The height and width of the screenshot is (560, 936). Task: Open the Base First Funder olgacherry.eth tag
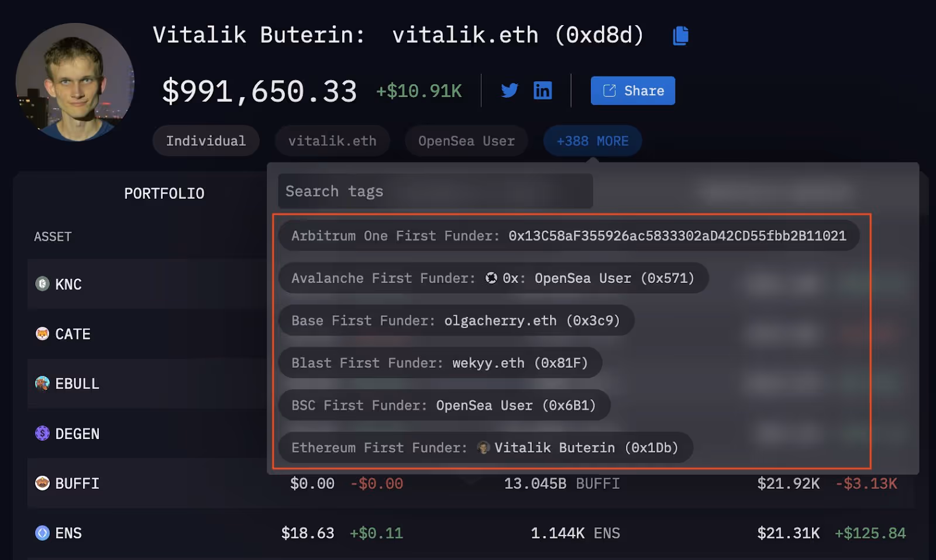456,320
